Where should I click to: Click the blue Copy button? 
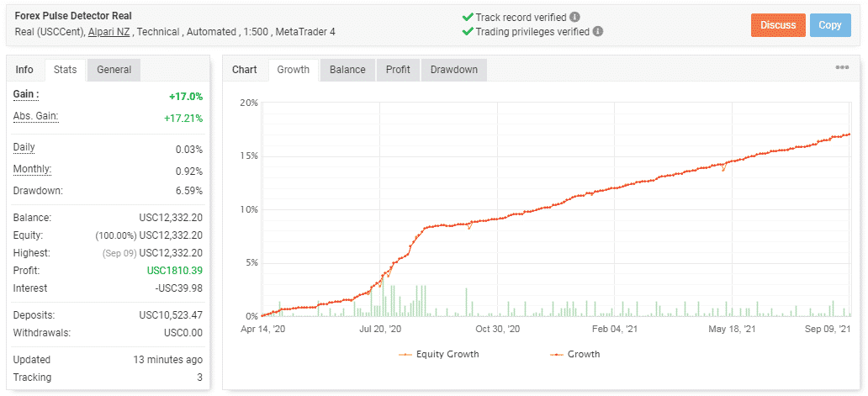830,25
